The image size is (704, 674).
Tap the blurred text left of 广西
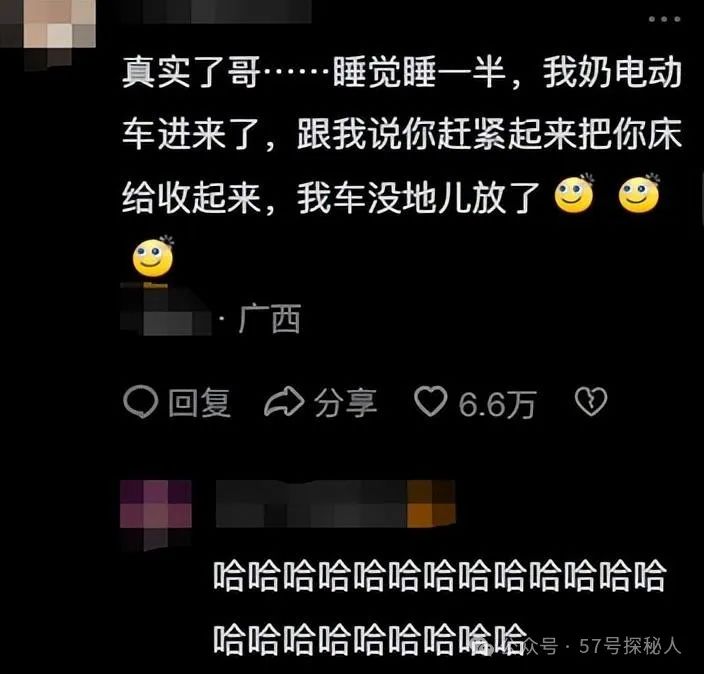coord(166,312)
